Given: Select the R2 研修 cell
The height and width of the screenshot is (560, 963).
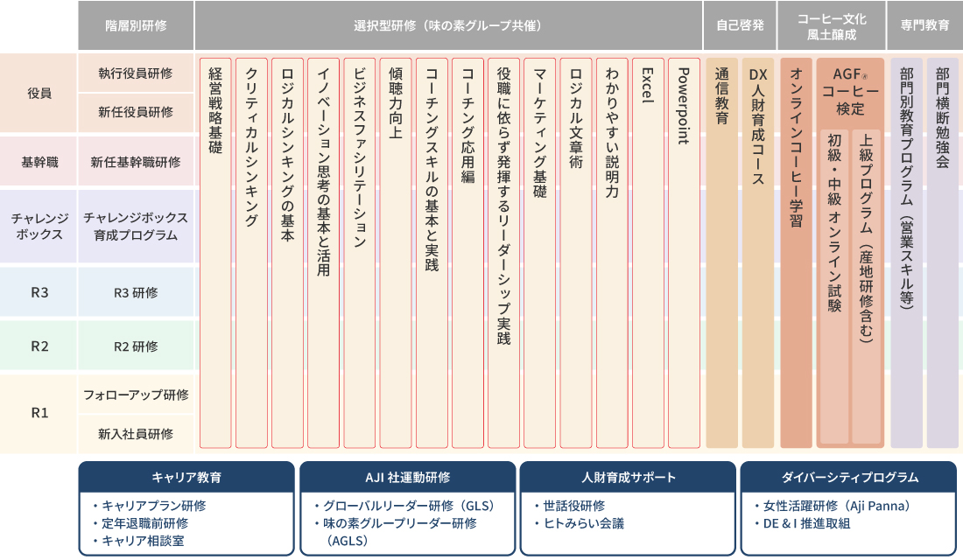Looking at the screenshot, I should pos(136,346).
